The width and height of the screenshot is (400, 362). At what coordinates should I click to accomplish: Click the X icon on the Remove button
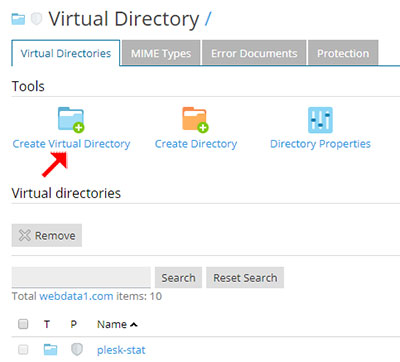(25, 235)
